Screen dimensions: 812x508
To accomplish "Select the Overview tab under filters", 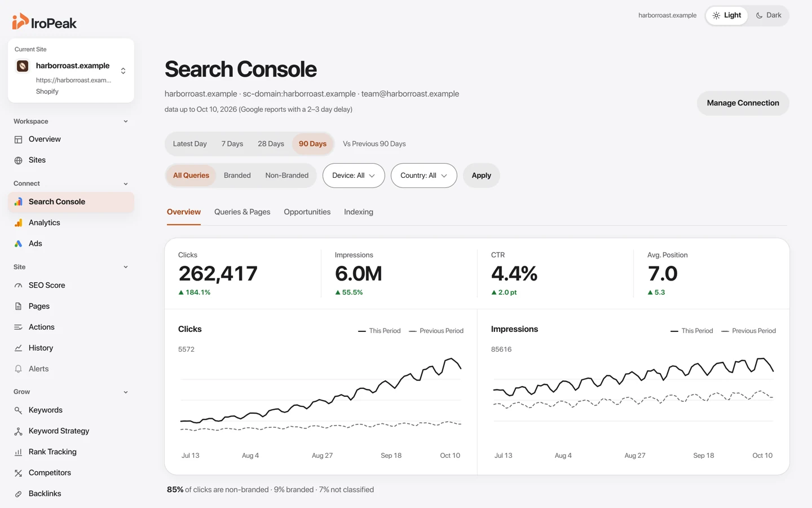I will (x=184, y=212).
